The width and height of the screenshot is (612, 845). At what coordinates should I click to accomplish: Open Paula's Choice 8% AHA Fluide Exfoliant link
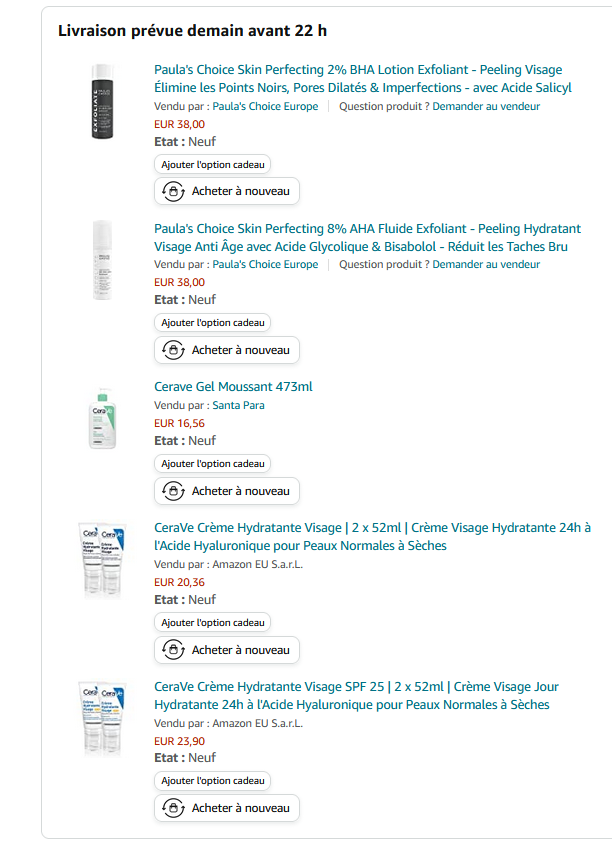coord(367,238)
